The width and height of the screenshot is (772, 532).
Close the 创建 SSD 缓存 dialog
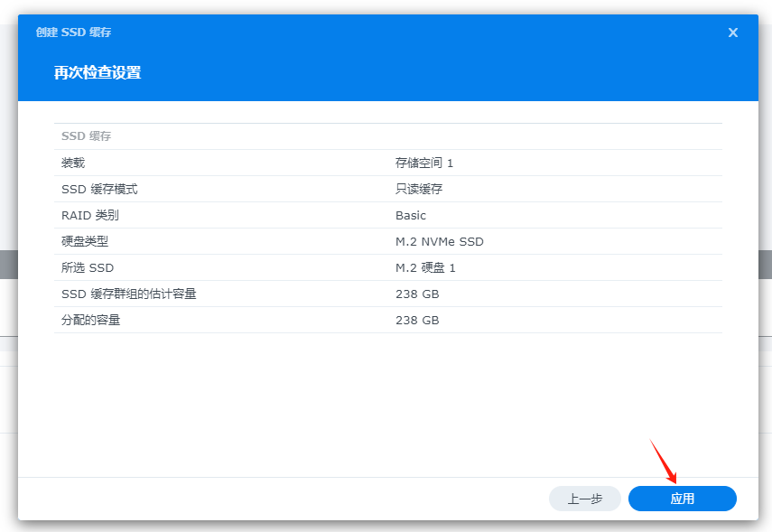pos(732,33)
